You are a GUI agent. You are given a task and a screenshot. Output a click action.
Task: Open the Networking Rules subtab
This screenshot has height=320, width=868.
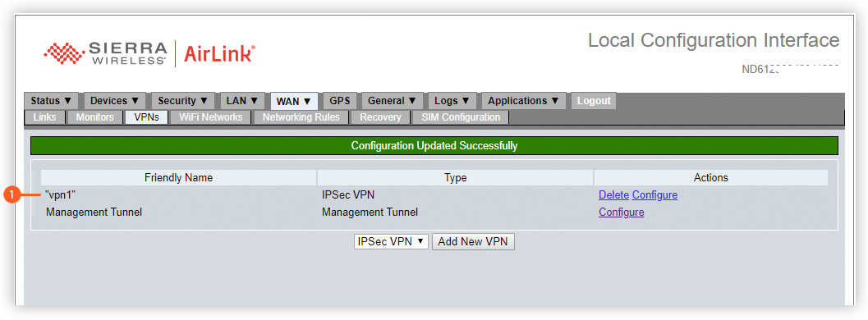(x=301, y=117)
